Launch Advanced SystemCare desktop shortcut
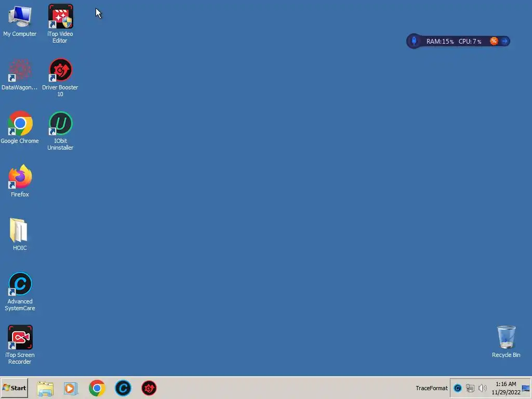The height and width of the screenshot is (399, 532). tap(20, 292)
